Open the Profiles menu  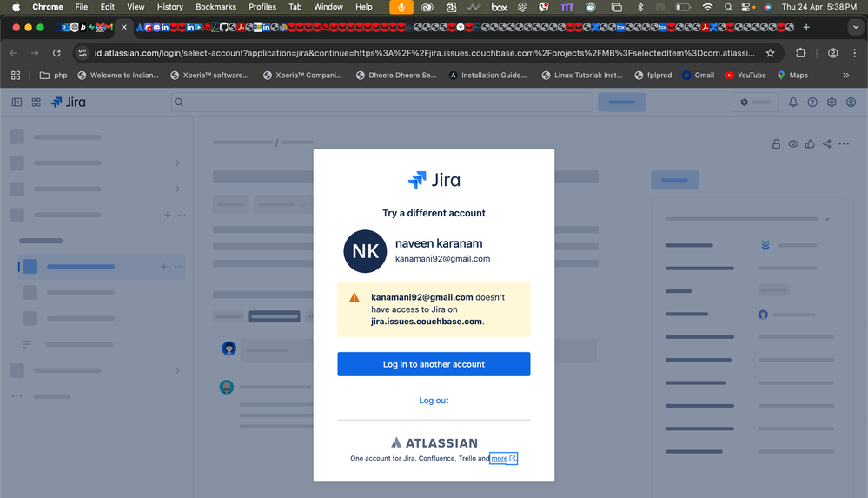tap(262, 7)
